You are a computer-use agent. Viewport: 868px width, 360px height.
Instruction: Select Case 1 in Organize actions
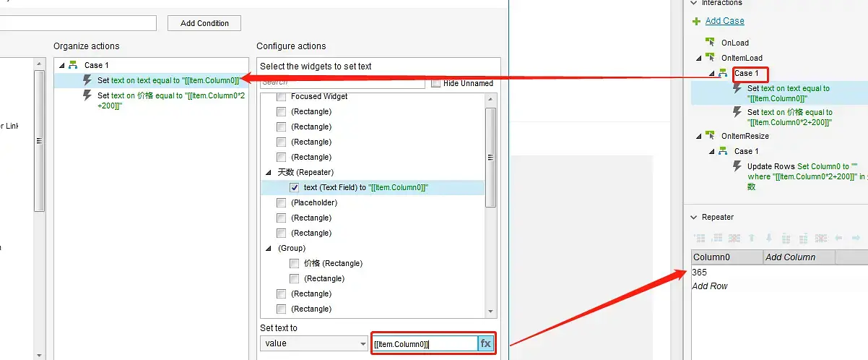[96, 65]
